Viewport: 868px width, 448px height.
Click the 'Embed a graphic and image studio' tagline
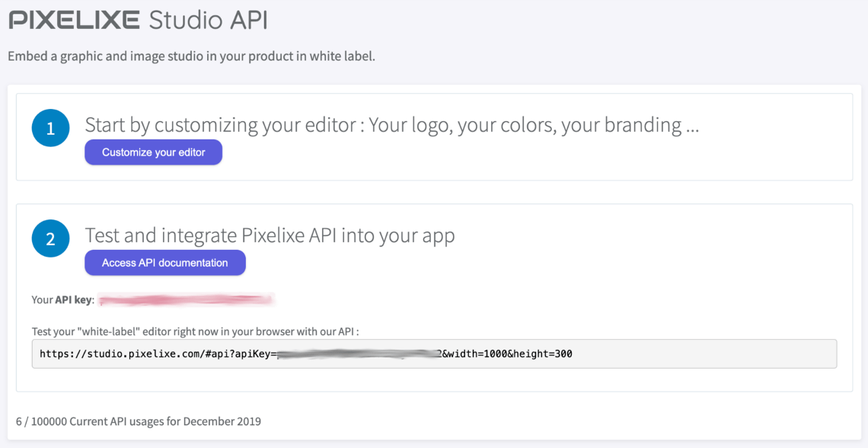pos(191,56)
